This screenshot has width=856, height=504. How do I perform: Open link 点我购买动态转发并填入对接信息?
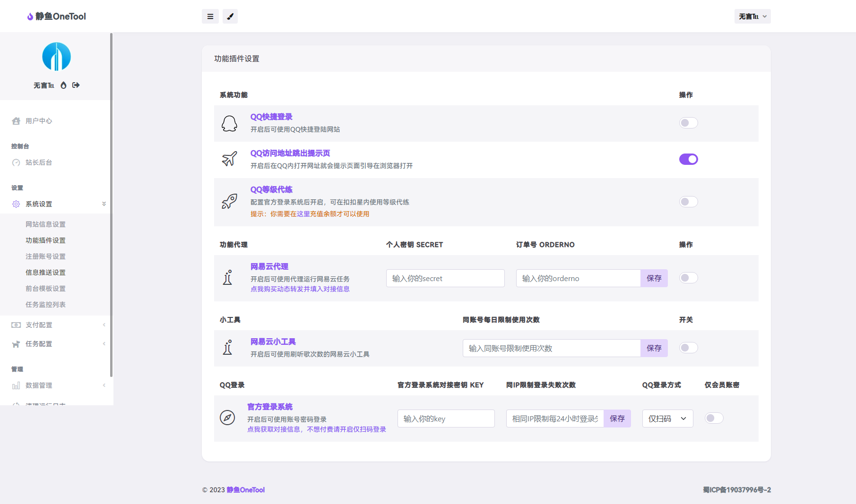click(300, 289)
